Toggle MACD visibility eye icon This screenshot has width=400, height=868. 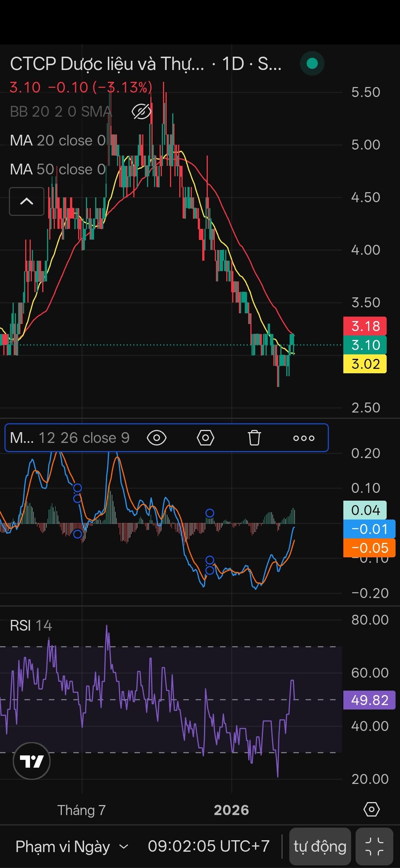157,438
